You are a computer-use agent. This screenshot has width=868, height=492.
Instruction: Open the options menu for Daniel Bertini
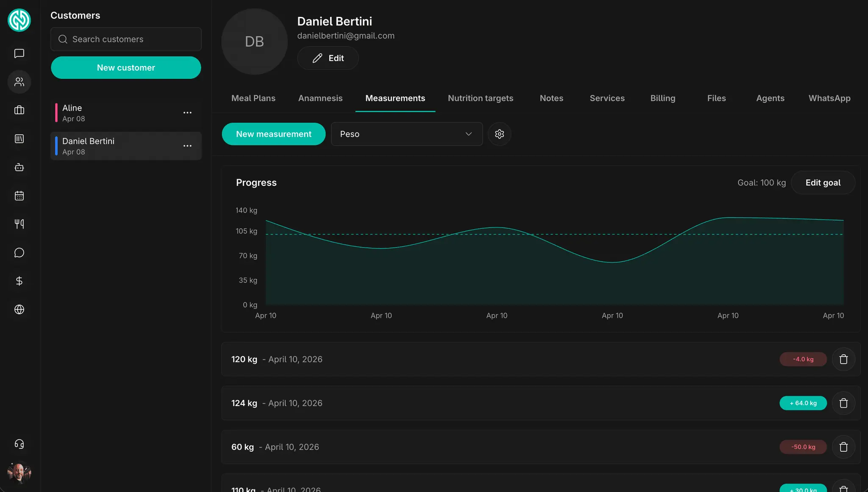tap(187, 146)
